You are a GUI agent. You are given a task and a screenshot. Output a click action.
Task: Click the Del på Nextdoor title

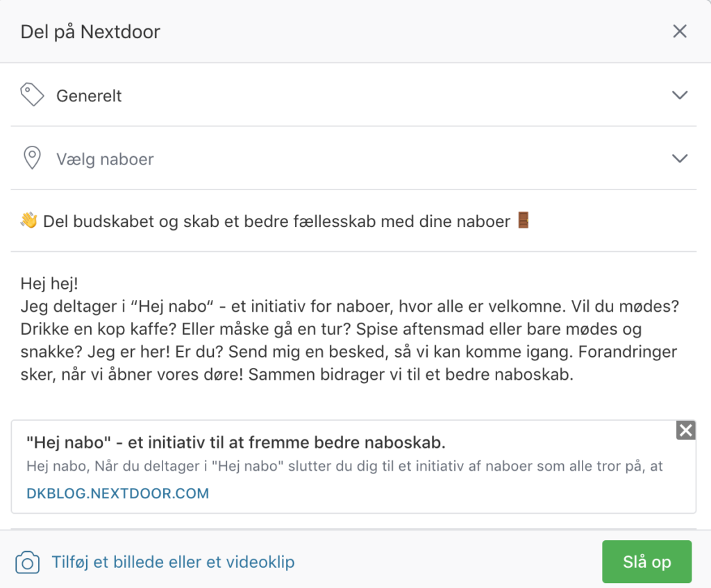(x=90, y=32)
